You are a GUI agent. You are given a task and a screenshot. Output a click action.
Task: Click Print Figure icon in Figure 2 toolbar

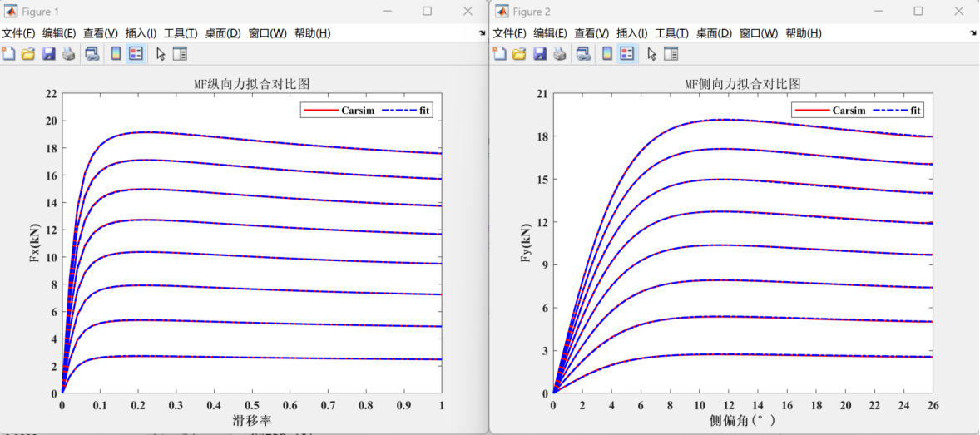[x=559, y=54]
